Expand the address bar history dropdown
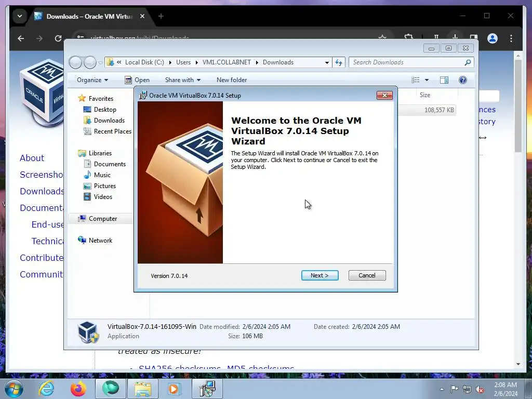 [x=327, y=62]
